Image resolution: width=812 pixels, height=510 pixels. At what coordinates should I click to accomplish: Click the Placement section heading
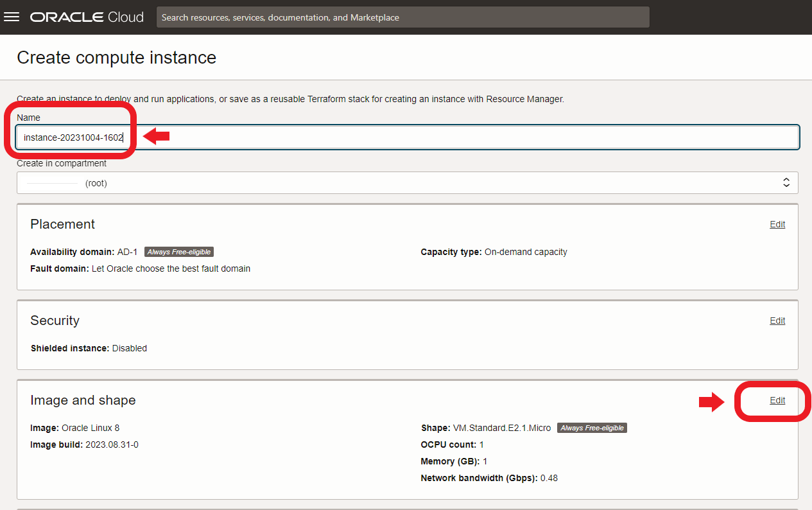(62, 224)
